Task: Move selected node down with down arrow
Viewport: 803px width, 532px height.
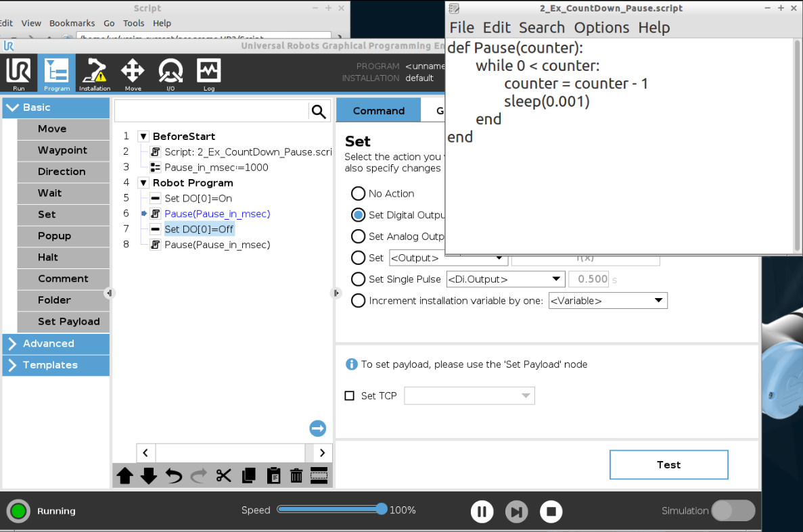Action: 149,476
